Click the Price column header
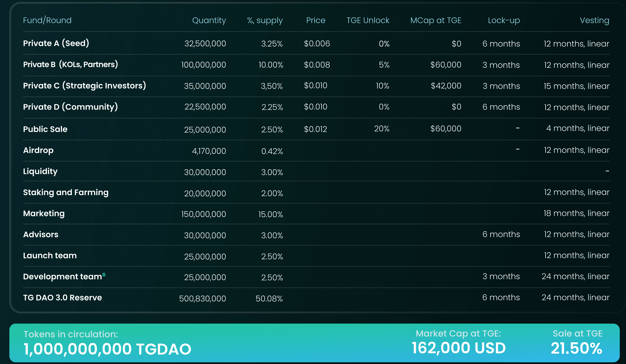The height and width of the screenshot is (364, 626). [315, 20]
